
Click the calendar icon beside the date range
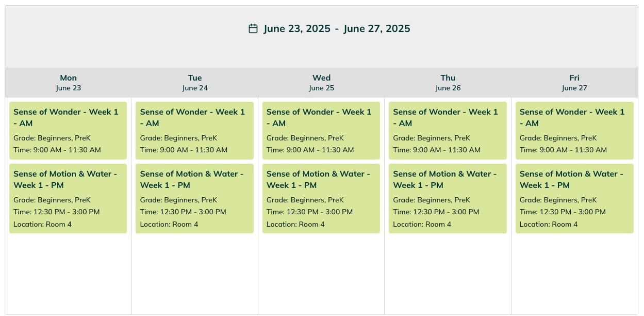click(x=253, y=28)
